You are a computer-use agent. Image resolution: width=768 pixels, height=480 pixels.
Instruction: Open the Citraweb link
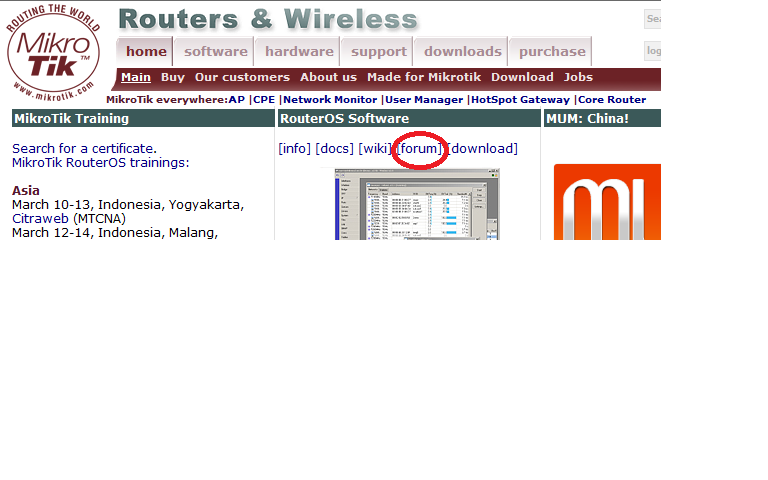40,218
